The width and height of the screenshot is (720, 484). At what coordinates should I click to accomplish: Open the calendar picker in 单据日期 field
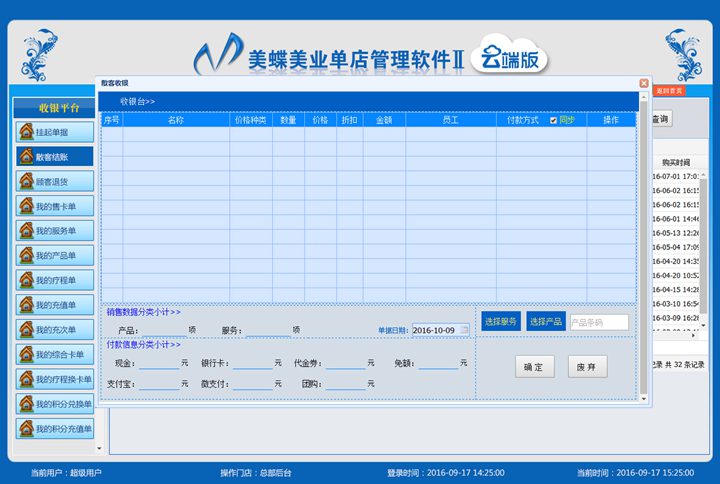pyautogui.click(x=464, y=330)
